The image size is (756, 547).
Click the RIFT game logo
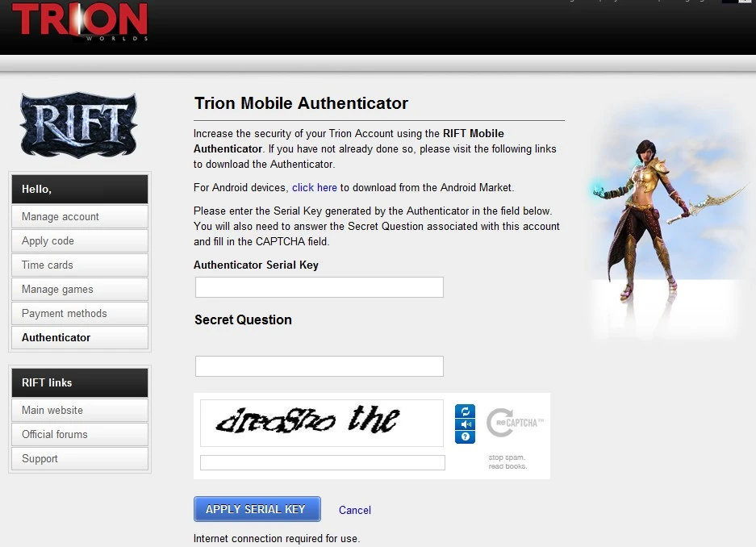[x=78, y=125]
